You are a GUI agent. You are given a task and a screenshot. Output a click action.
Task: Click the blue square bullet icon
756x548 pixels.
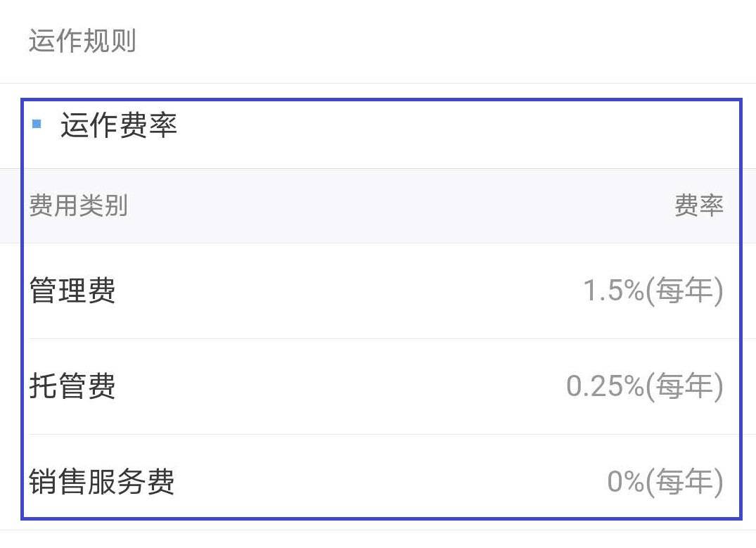pos(37,125)
